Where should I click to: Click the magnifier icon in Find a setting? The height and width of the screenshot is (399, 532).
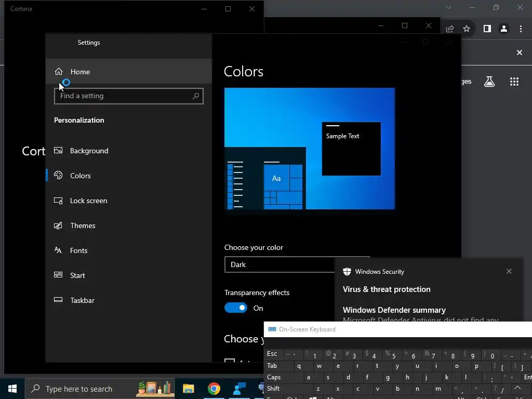pyautogui.click(x=196, y=96)
